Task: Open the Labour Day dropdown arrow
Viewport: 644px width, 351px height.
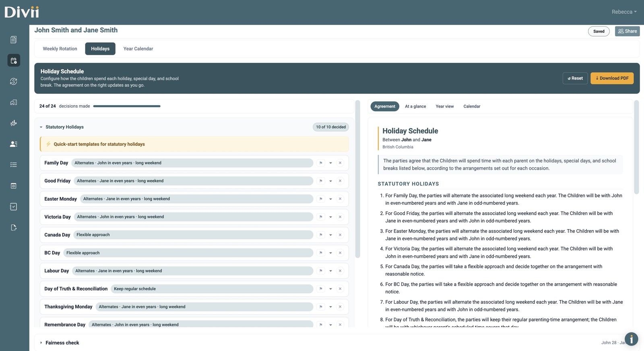Action: (x=330, y=271)
